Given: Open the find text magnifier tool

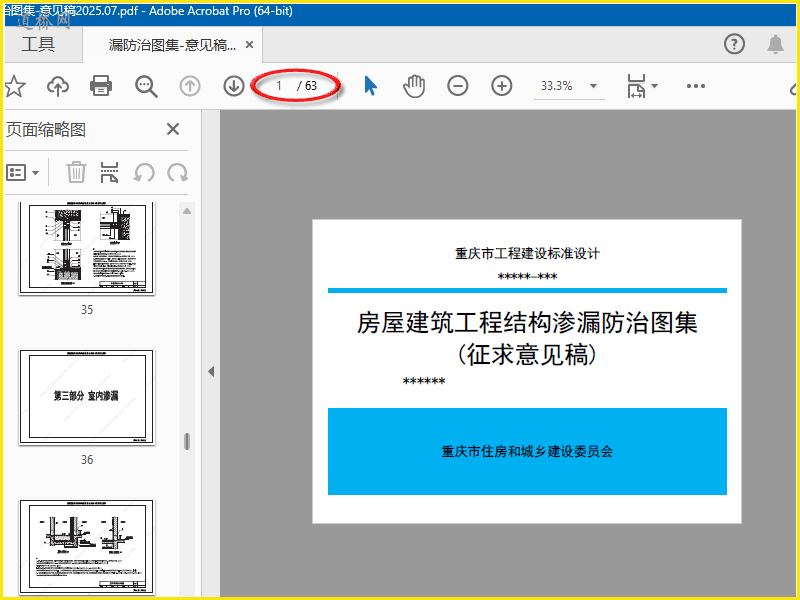Looking at the screenshot, I should pyautogui.click(x=146, y=86).
